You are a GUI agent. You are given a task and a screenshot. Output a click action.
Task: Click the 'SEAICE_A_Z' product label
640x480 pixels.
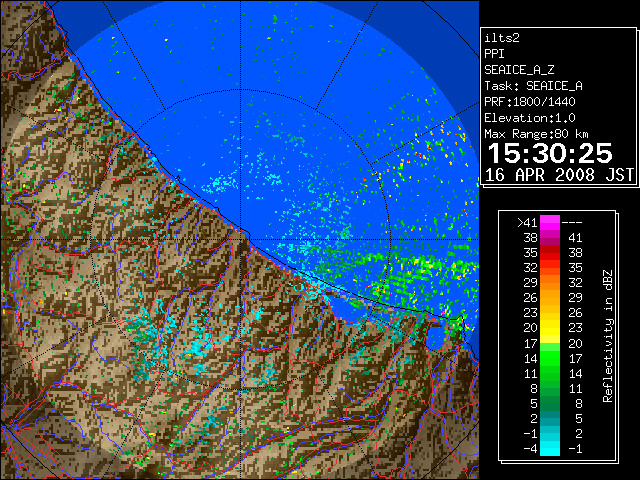519,70
